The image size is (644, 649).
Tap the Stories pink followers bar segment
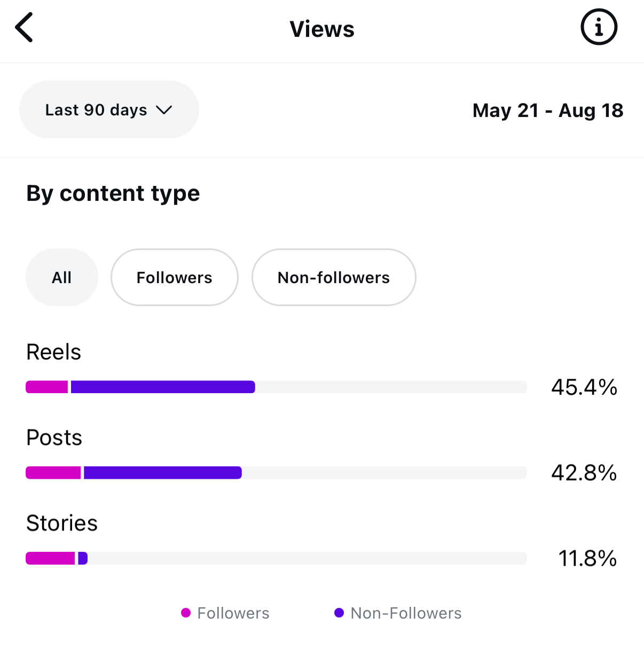tap(50, 558)
